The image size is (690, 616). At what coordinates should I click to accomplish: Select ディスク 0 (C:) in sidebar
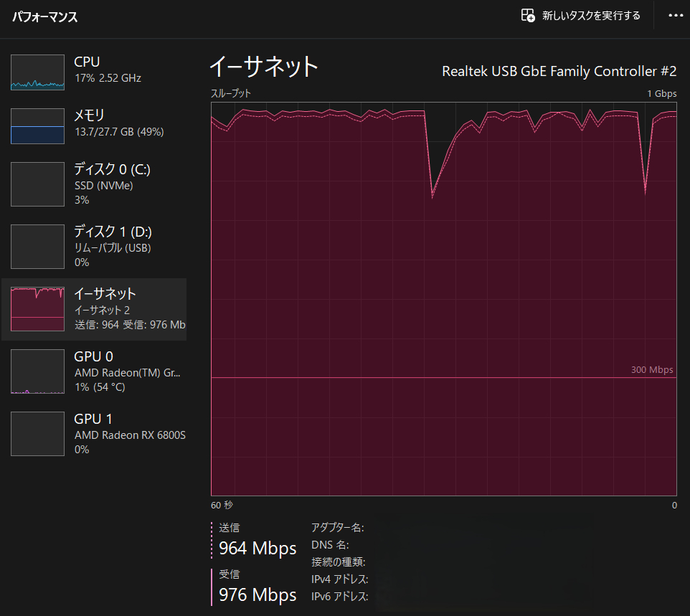[112, 184]
